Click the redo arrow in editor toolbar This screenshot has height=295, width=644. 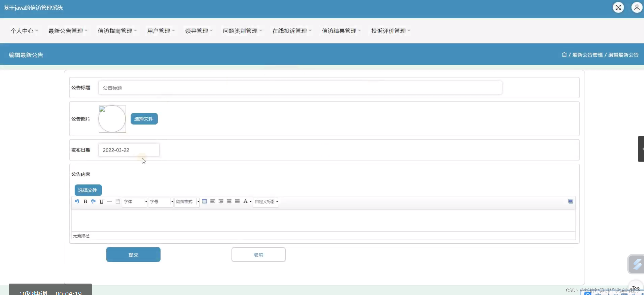[x=93, y=201]
